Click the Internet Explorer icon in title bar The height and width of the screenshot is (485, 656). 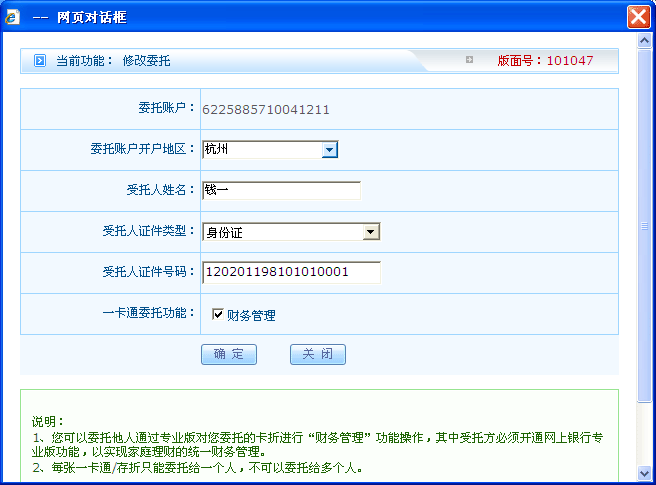click(x=13, y=17)
